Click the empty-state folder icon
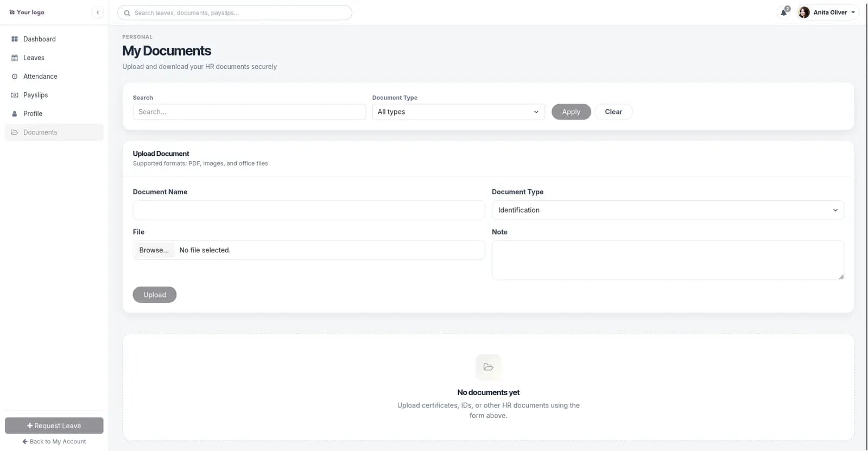The height and width of the screenshot is (451, 868). (x=489, y=367)
